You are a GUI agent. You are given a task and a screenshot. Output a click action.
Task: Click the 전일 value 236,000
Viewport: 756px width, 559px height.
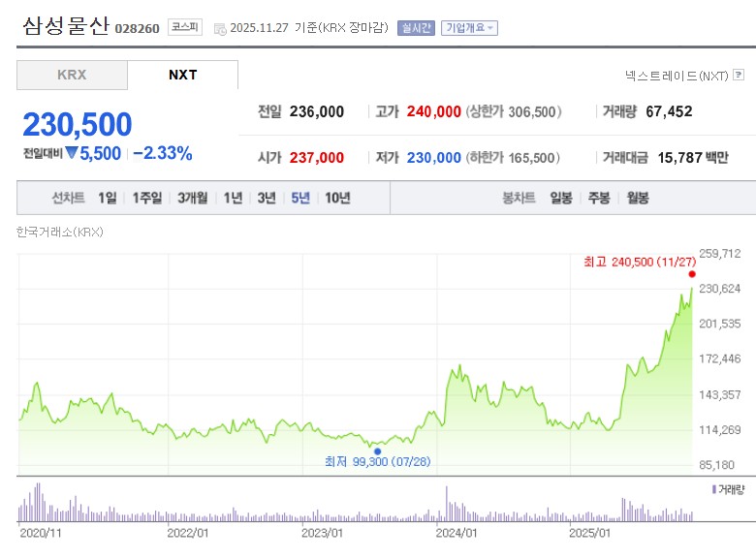[x=317, y=111]
